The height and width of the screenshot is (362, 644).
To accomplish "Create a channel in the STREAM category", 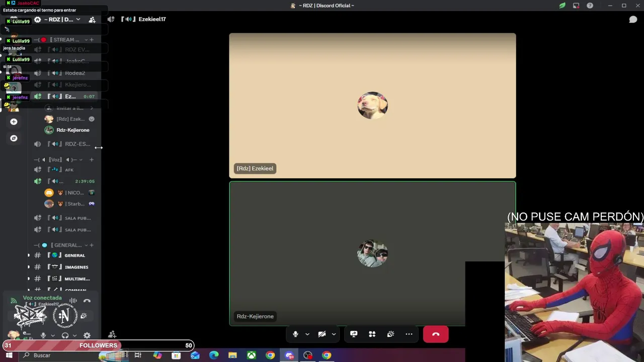I will (x=92, y=40).
